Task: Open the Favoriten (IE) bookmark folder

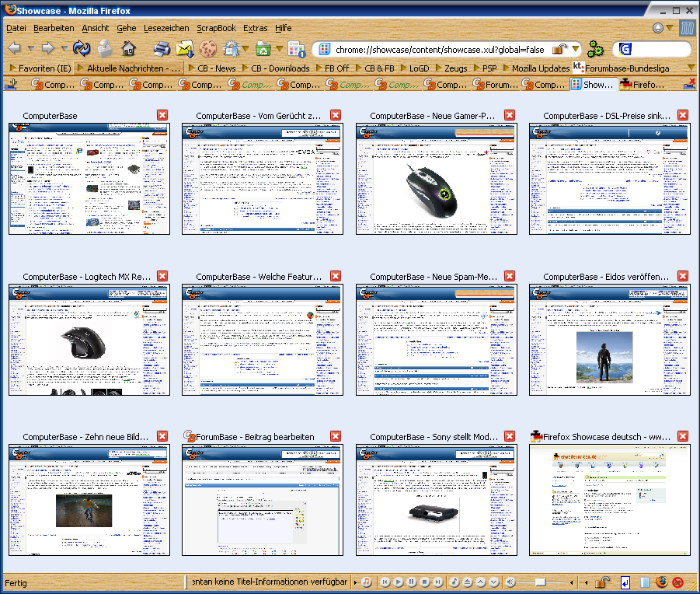Action: 40,68
